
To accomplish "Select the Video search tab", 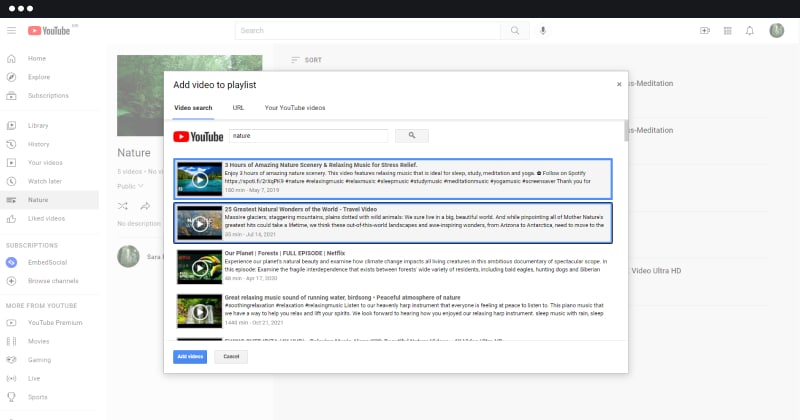I will click(193, 108).
